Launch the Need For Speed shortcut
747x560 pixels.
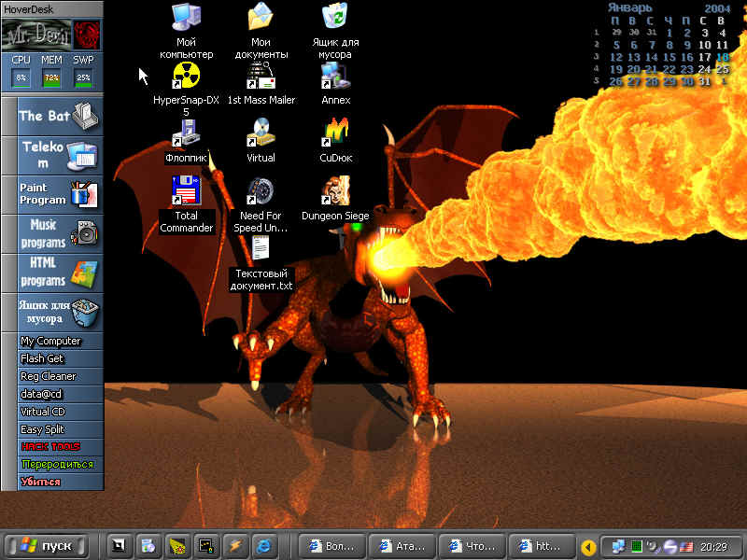coord(261,204)
